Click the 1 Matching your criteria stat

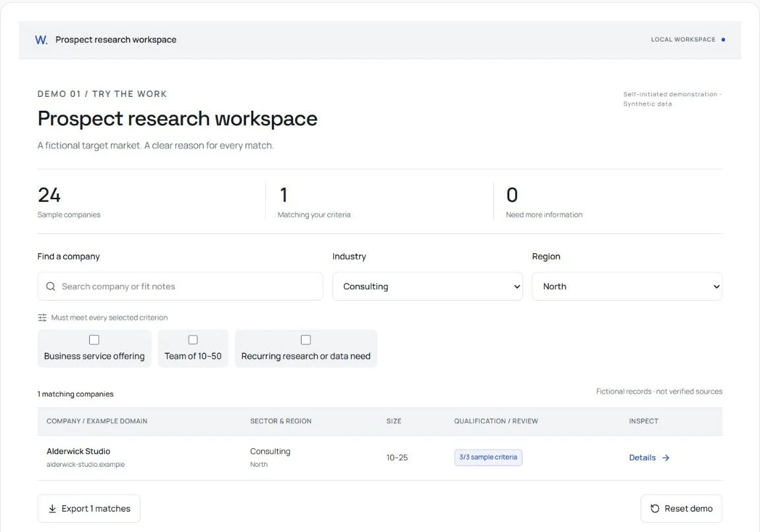click(314, 202)
